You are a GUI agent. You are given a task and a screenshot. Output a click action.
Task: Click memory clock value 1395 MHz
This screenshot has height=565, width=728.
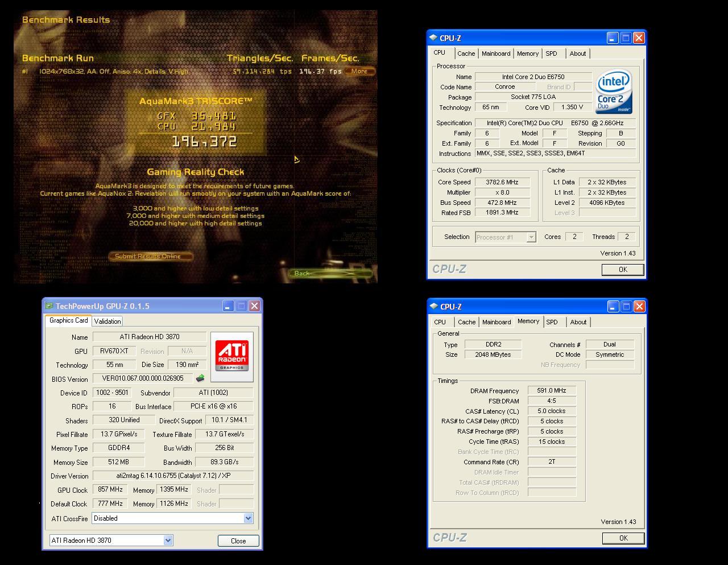click(173, 489)
